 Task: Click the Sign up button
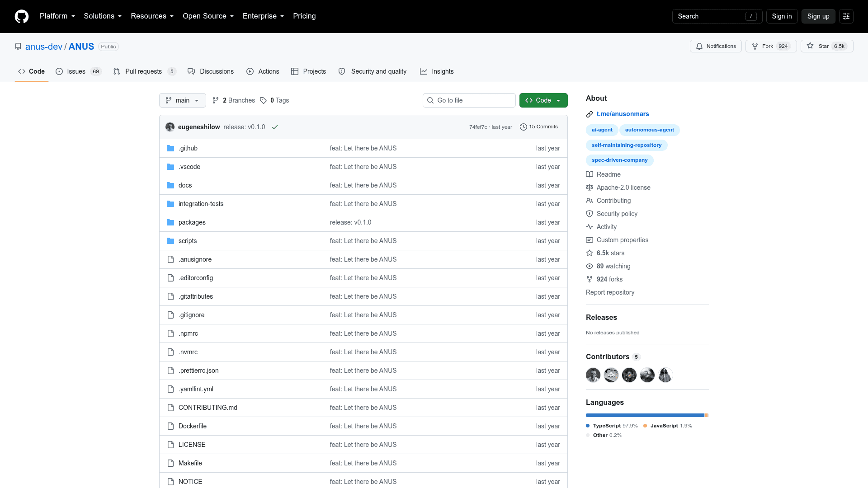pyautogui.click(x=818, y=16)
